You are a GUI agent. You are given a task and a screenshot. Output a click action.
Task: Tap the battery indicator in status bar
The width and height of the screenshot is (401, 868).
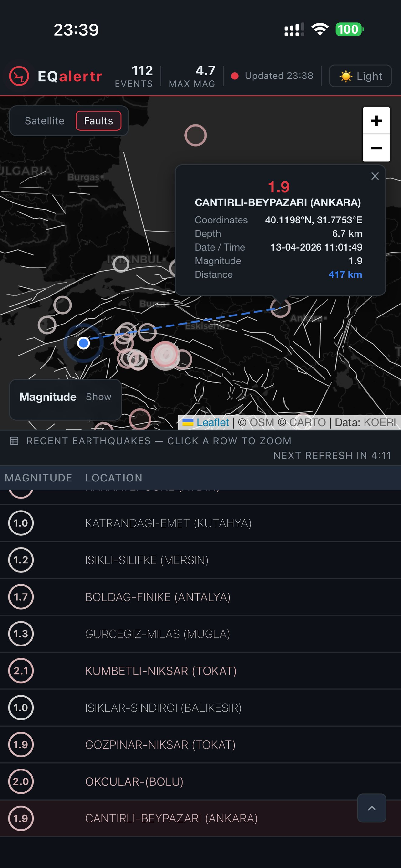349,29
